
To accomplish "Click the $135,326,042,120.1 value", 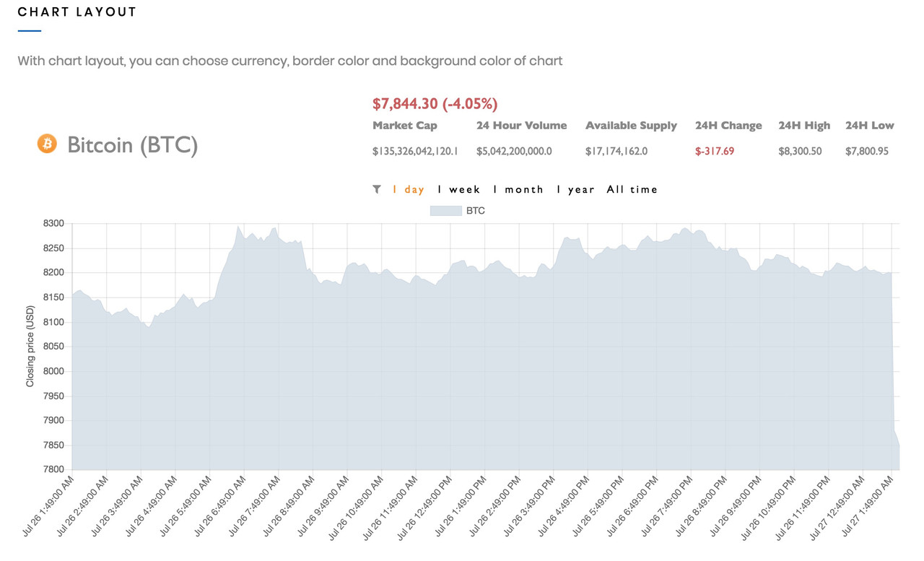I will (415, 151).
